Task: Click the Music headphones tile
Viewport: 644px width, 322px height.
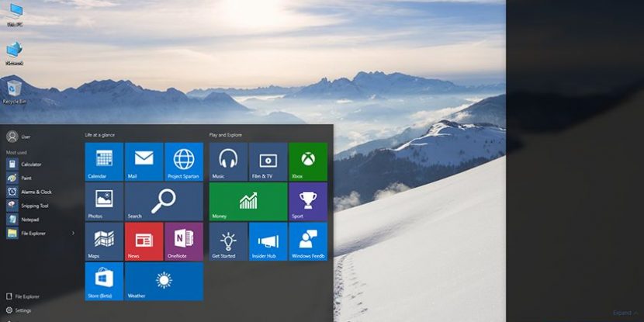Action: tap(228, 161)
